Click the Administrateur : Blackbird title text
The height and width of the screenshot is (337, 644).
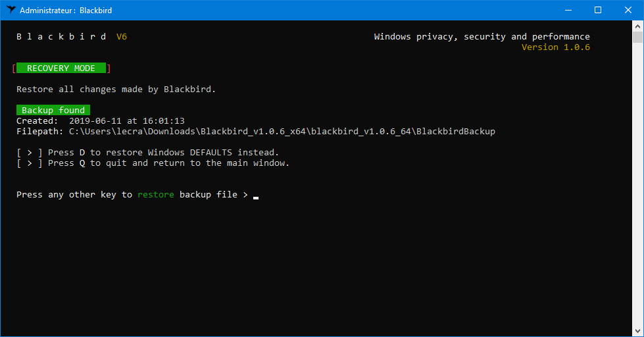tap(66, 11)
